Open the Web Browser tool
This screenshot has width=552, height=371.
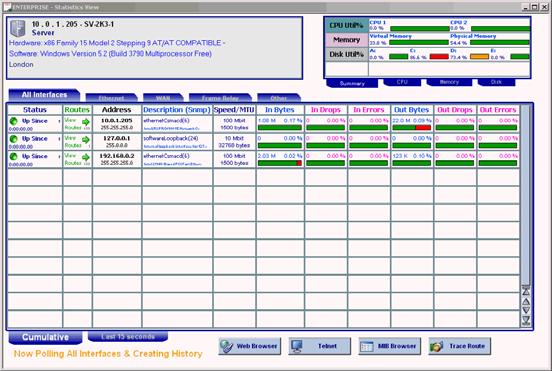coord(250,346)
